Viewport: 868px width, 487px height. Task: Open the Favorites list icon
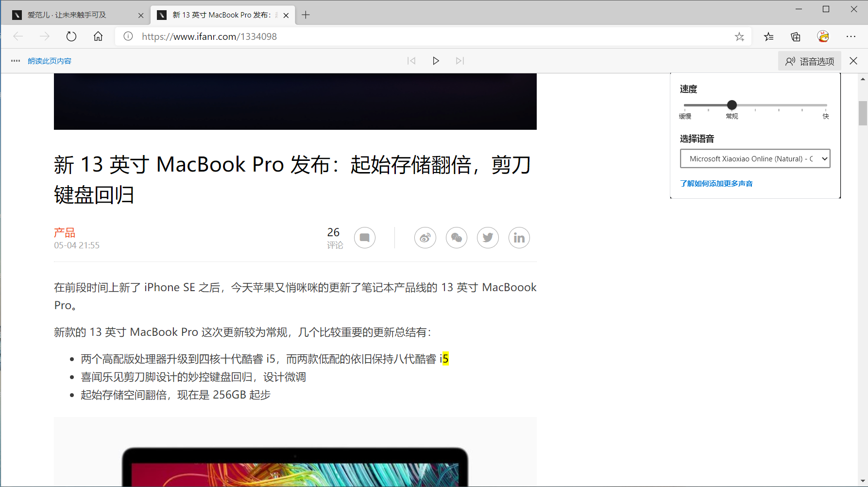pyautogui.click(x=768, y=36)
